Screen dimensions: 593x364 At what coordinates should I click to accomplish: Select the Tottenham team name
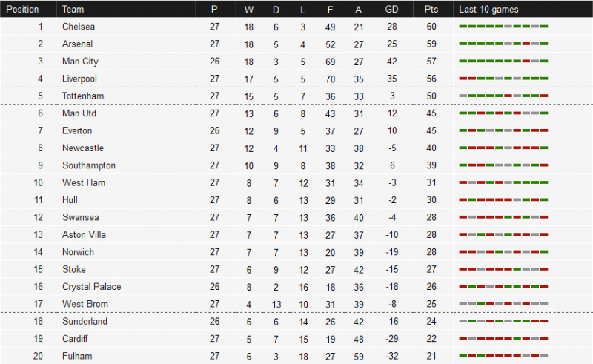point(83,96)
